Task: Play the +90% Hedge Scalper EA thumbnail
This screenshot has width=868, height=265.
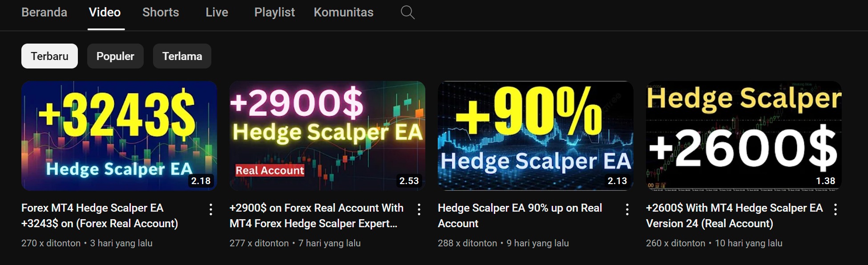Action: point(536,136)
